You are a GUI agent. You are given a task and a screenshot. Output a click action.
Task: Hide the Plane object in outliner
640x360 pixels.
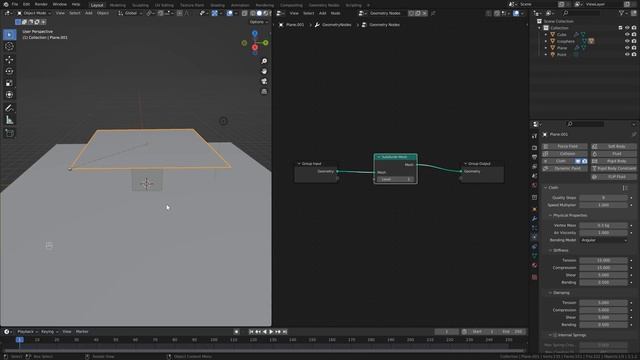[x=627, y=48]
